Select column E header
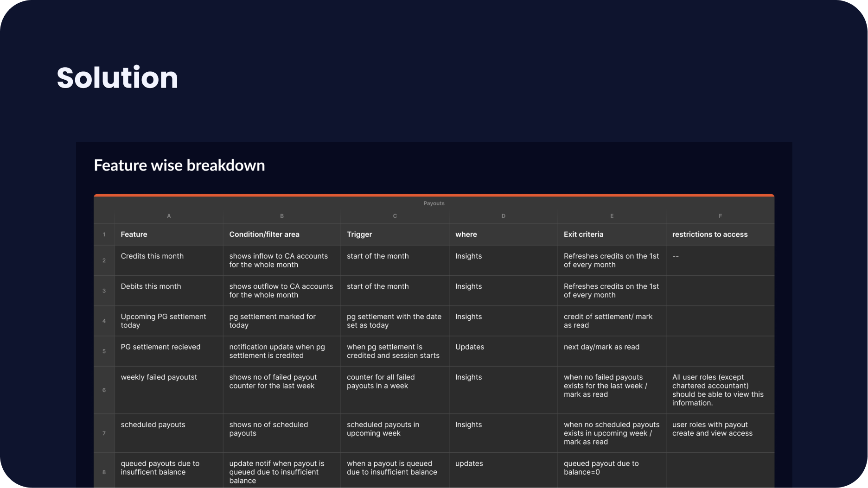The width and height of the screenshot is (868, 488). 612,216
